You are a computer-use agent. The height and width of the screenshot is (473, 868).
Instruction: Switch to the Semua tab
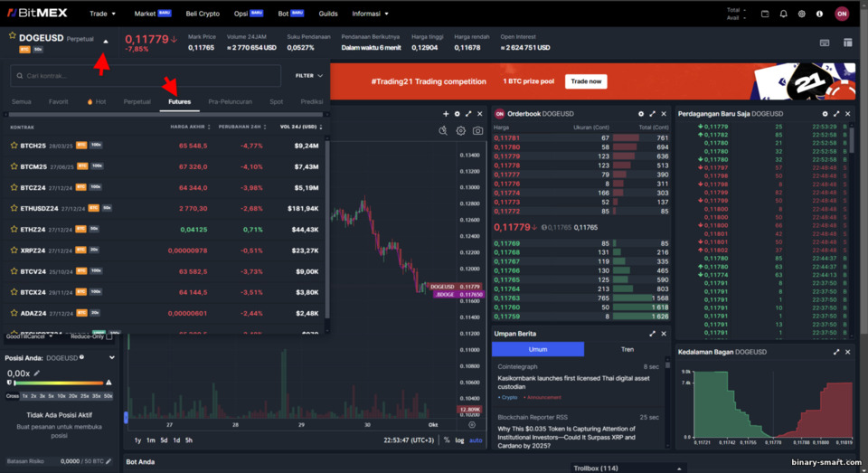(22, 102)
